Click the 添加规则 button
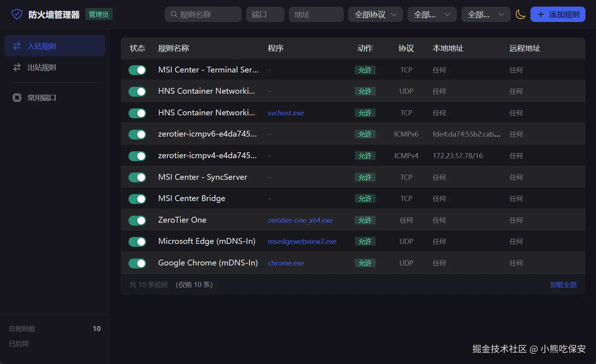The image size is (596, 364). point(558,14)
